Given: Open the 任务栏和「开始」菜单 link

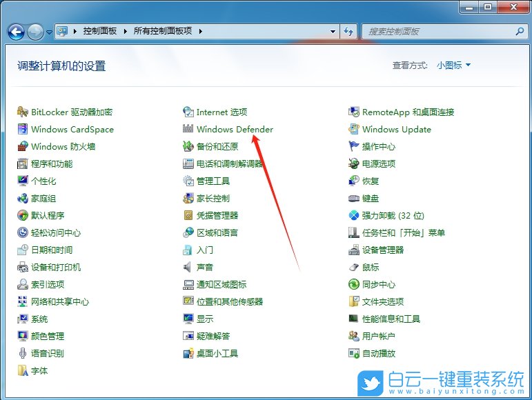Looking at the screenshot, I should click(x=403, y=232).
